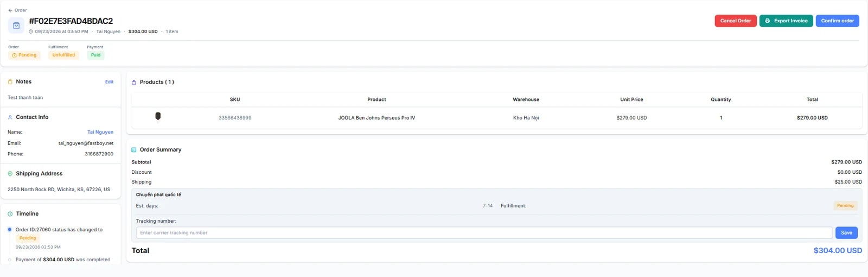
Task: Confirm the order
Action: tap(838, 21)
